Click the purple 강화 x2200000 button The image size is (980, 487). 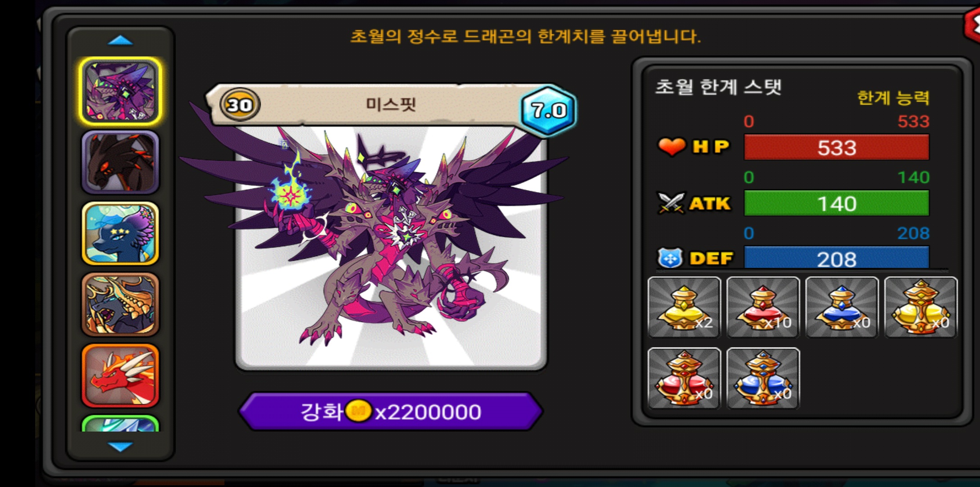(x=391, y=411)
